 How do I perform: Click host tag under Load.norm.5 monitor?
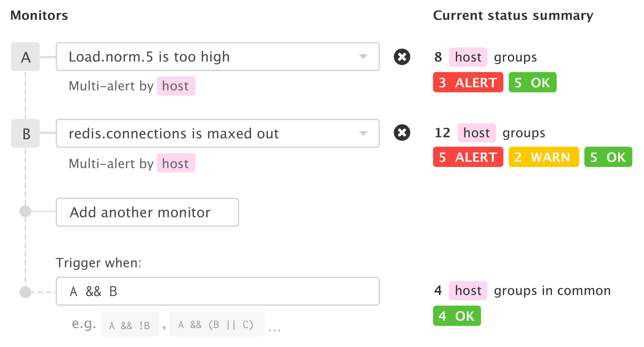[176, 86]
